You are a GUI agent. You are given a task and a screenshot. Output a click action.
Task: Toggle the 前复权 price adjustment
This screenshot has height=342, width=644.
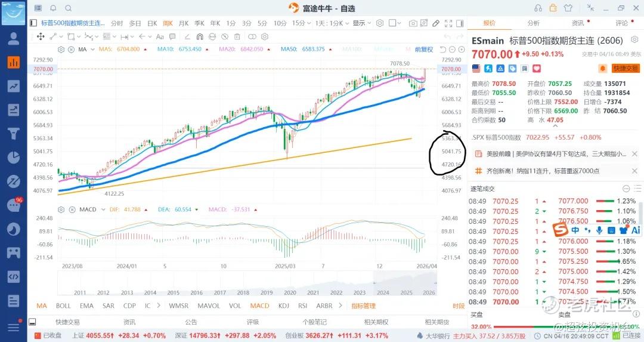coord(424,50)
